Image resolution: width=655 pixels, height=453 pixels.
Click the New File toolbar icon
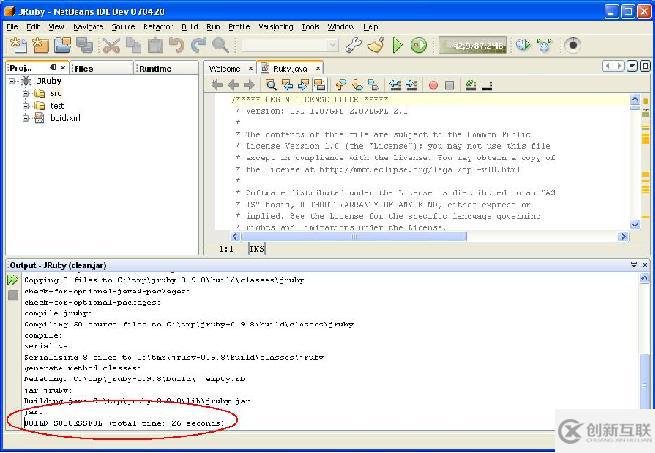(18, 45)
